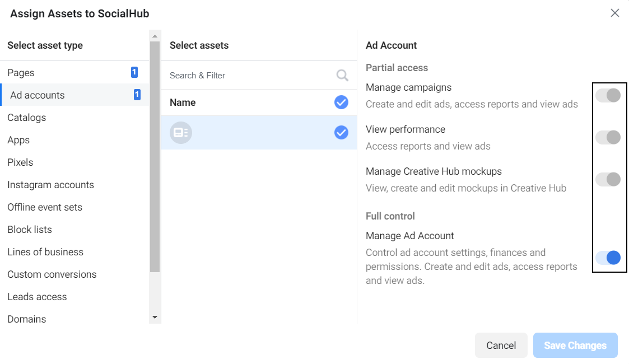Viewport: 629px width, 364px height.
Task: Uncheck the selected ad account row checkmark
Action: tap(341, 133)
